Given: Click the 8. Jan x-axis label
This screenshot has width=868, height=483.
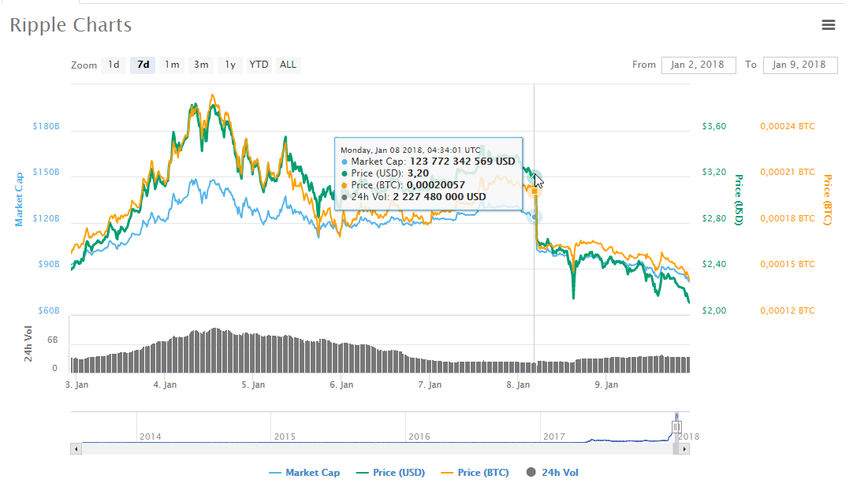Looking at the screenshot, I should tap(518, 385).
